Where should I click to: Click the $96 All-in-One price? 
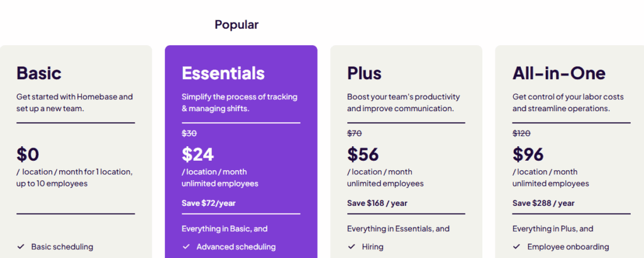point(528,154)
